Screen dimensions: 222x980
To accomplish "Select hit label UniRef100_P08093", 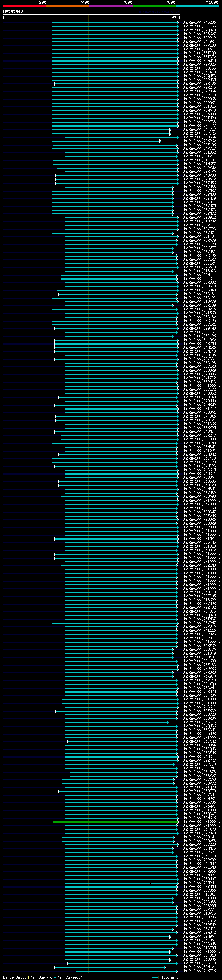I will click(199, 496).
